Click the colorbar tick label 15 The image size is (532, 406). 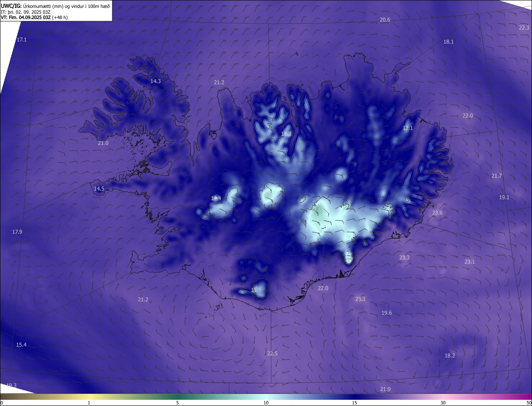coord(355,403)
